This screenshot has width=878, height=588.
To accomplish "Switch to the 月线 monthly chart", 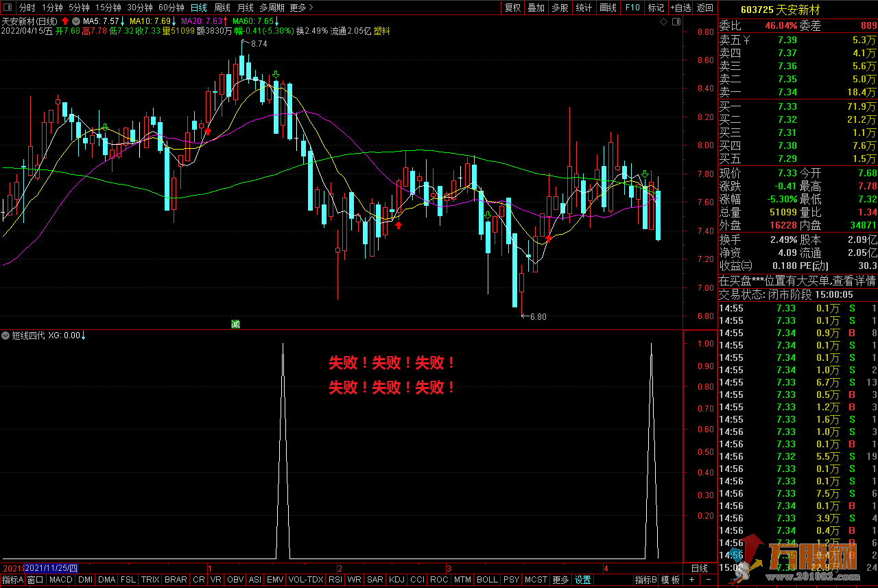I will pyautogui.click(x=246, y=8).
